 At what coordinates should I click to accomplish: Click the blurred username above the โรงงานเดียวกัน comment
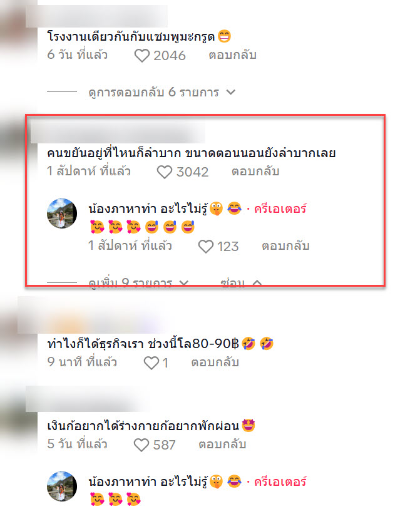pyautogui.click(x=97, y=16)
